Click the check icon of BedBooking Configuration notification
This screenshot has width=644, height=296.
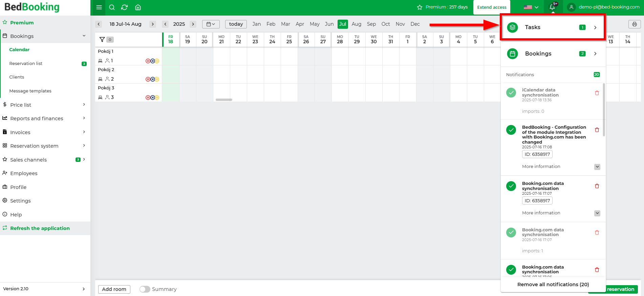click(511, 130)
